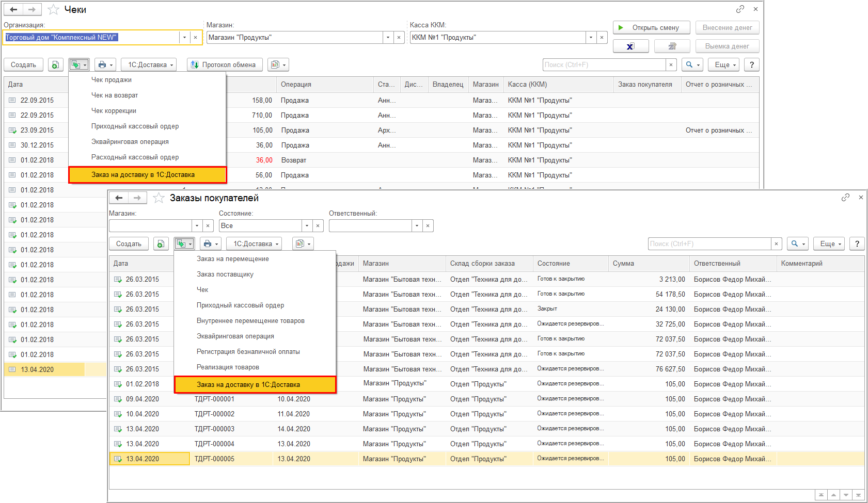The height and width of the screenshot is (503, 868).
Task: Click Создать in Чеки window
Action: click(x=24, y=64)
